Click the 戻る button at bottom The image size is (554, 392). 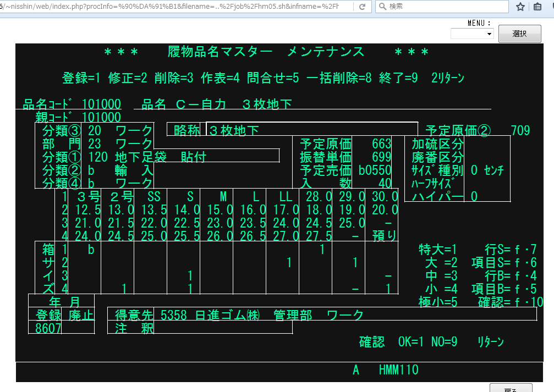pos(511,389)
